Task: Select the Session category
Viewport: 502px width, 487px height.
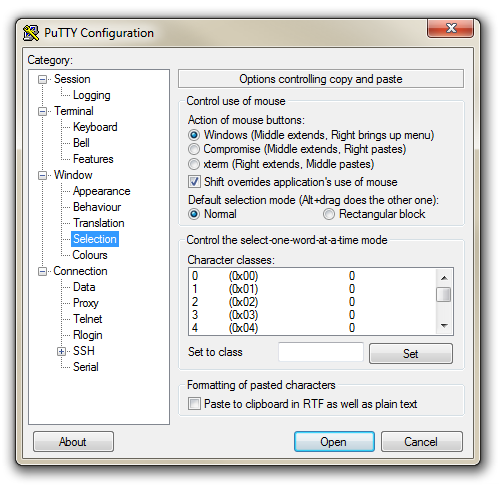Action: 72,79
